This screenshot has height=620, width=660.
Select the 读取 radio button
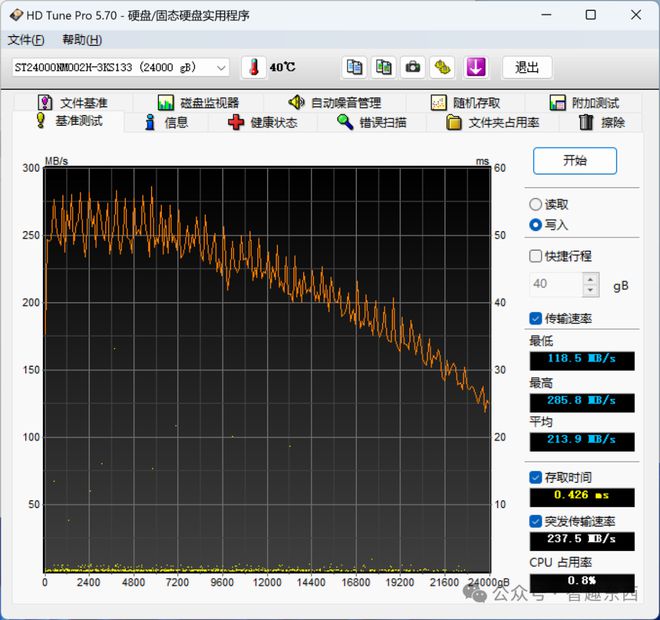(x=549, y=205)
